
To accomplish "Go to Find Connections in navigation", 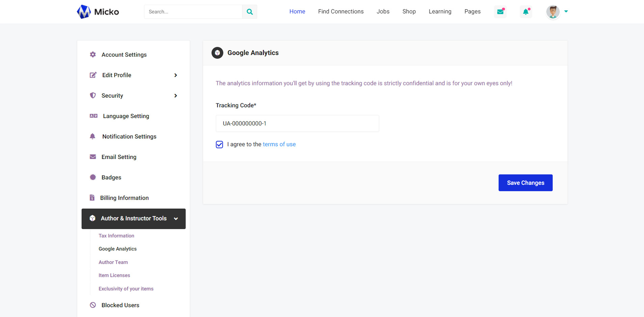I will pos(341,11).
